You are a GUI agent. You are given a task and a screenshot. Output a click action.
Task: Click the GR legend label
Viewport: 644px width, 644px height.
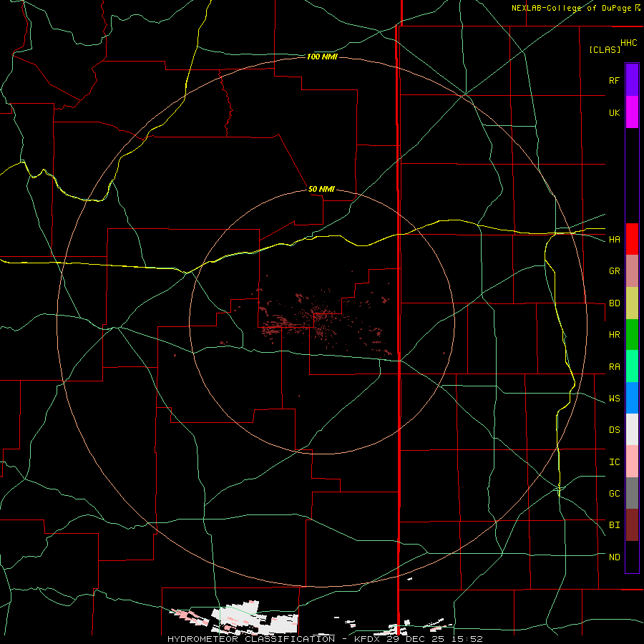point(614,271)
